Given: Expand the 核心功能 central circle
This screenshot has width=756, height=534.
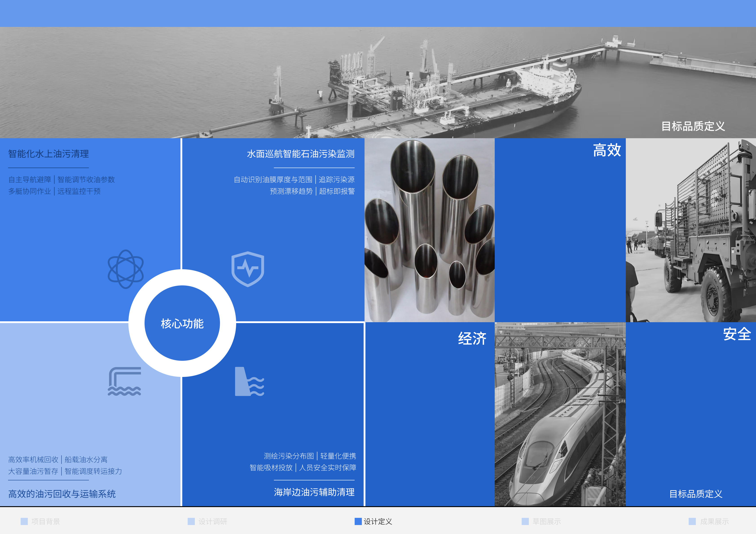Looking at the screenshot, I should 182,324.
